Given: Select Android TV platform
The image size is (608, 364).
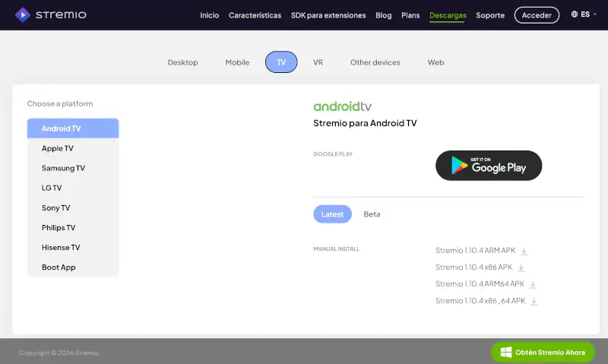Looking at the screenshot, I should (x=73, y=128).
